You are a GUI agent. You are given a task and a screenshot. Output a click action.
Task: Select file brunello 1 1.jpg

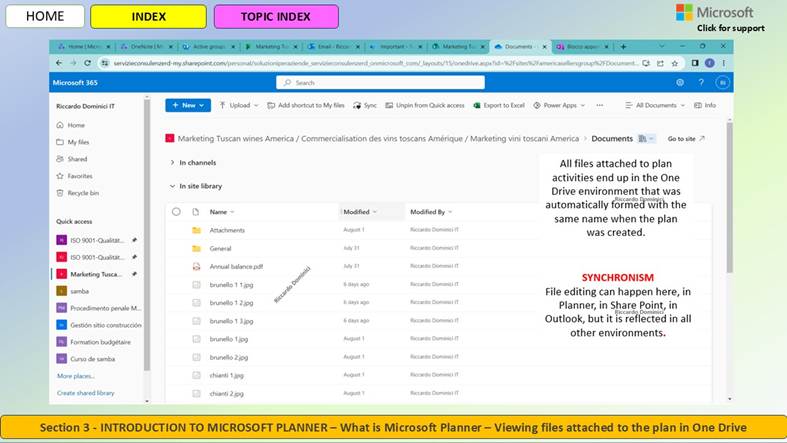tap(231, 284)
